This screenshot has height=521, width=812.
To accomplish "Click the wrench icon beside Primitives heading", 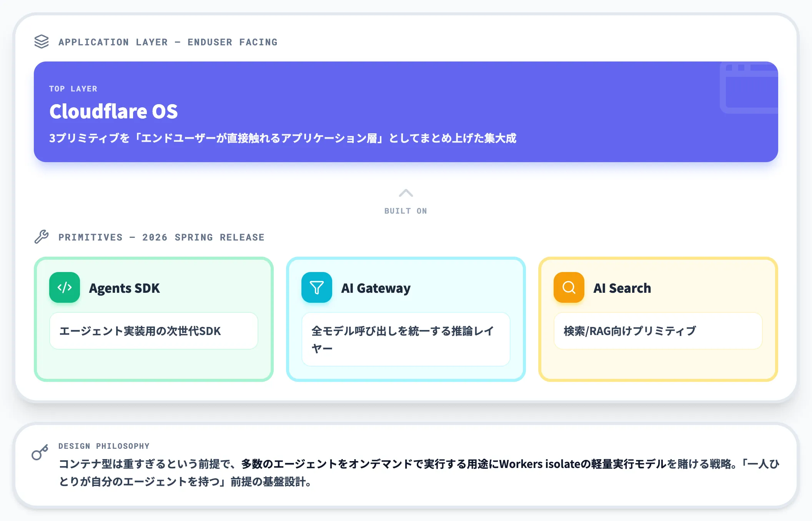I will pos(42,237).
